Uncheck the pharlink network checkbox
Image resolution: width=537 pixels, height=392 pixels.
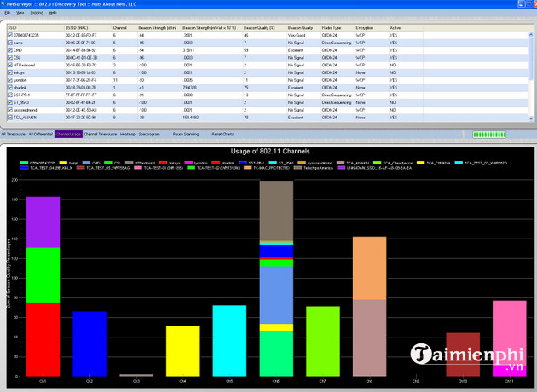(x=10, y=88)
